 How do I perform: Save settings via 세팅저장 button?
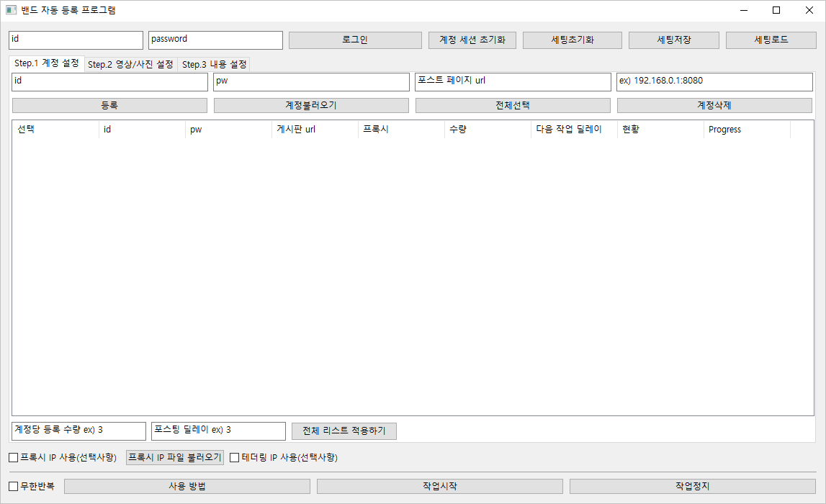tap(674, 40)
